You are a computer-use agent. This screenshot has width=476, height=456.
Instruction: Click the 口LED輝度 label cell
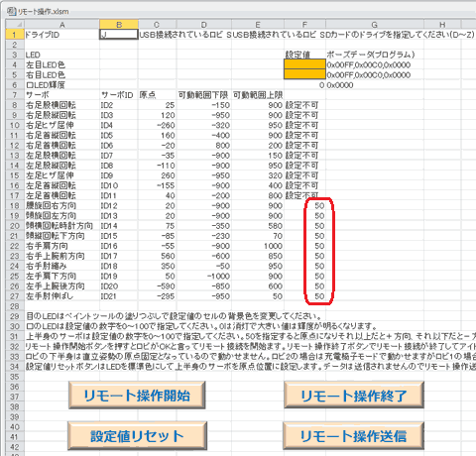point(61,85)
